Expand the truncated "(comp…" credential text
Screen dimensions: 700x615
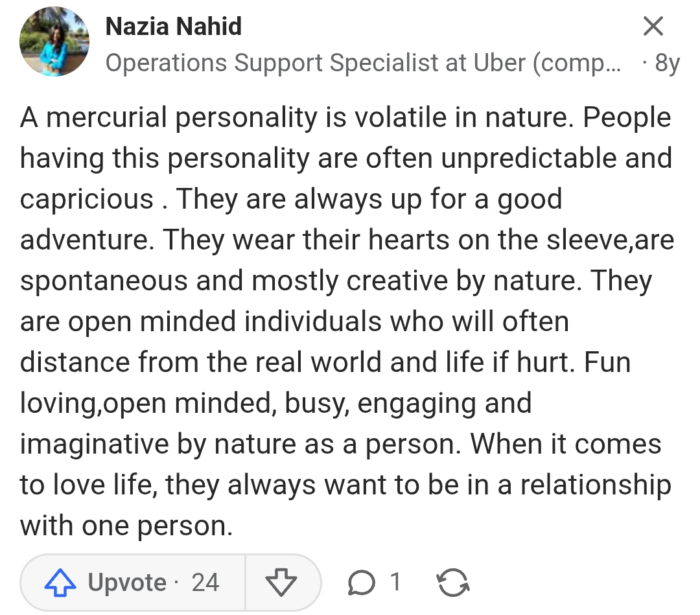point(576,63)
